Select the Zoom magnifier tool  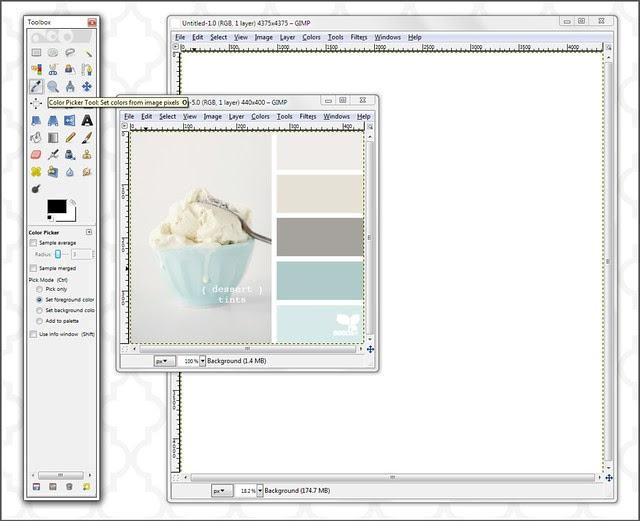(x=53, y=86)
